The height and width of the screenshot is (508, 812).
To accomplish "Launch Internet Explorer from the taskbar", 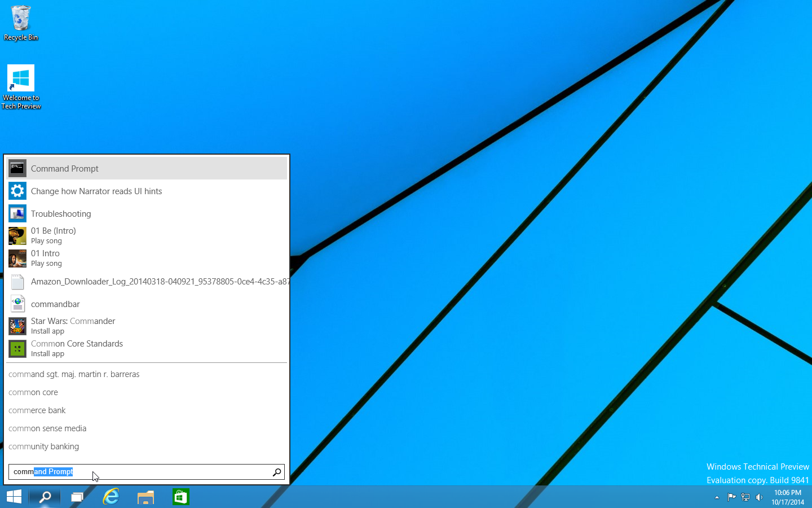I will (x=111, y=497).
